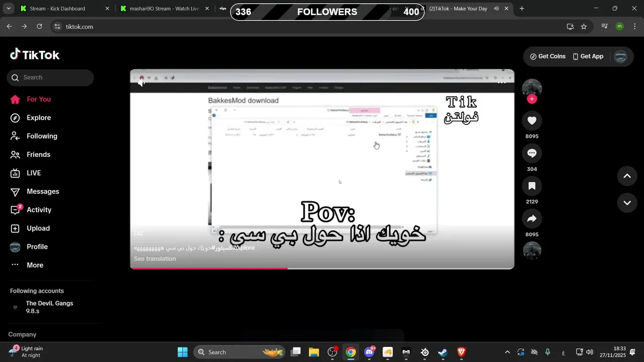
Task: Share the video with arrow icon
Action: (x=532, y=219)
